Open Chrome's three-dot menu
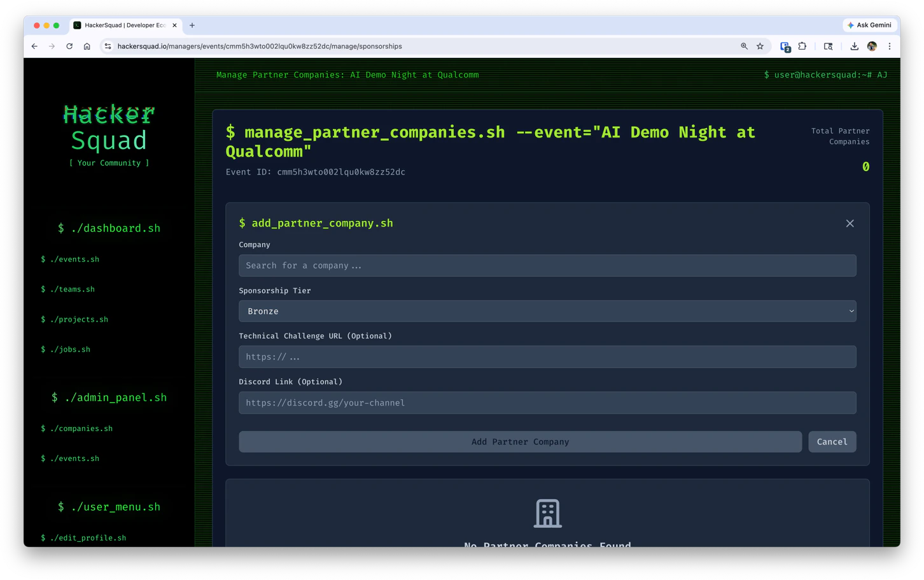 click(x=890, y=46)
